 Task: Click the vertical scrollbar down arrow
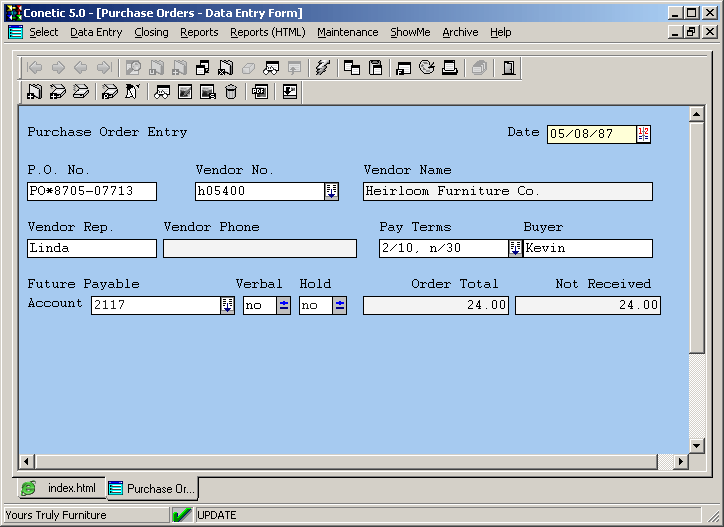[697, 445]
